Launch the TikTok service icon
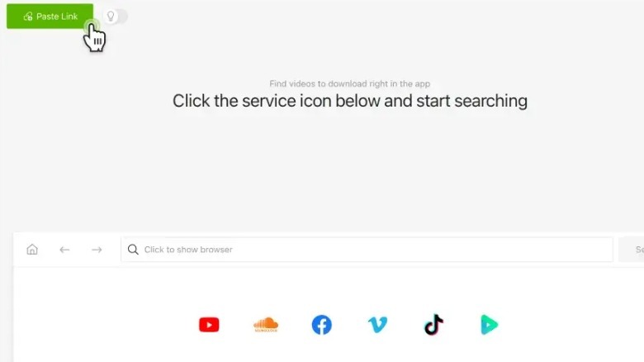644x362 pixels. click(x=433, y=325)
